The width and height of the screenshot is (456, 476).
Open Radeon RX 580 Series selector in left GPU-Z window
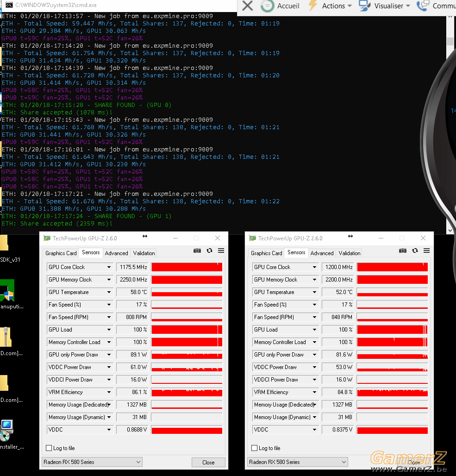pos(92,462)
